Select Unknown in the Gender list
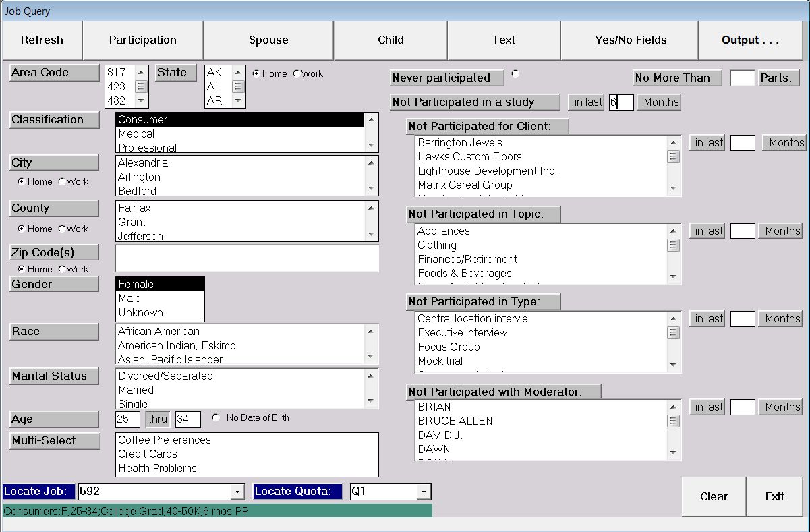 click(x=160, y=313)
